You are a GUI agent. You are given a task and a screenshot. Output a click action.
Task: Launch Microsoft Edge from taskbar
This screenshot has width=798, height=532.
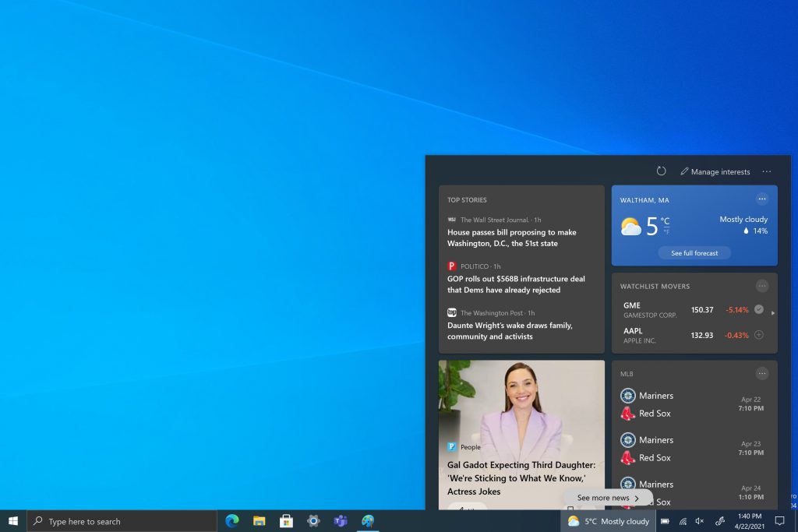[232, 521]
